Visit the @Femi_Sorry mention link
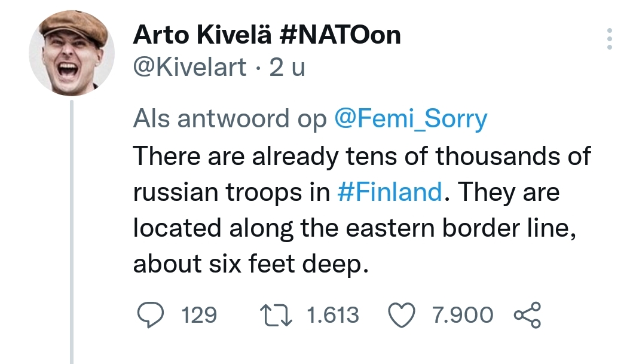This screenshot has height=364, width=633. pyautogui.click(x=411, y=119)
